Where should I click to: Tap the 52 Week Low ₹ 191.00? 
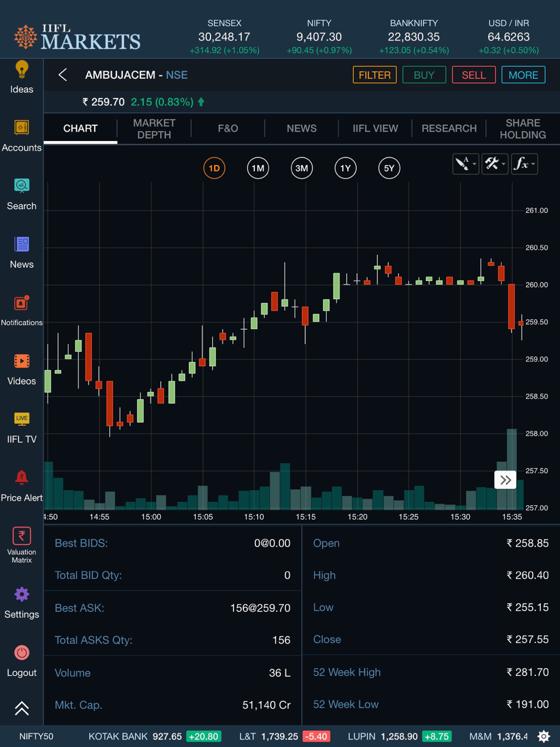pos(528,704)
